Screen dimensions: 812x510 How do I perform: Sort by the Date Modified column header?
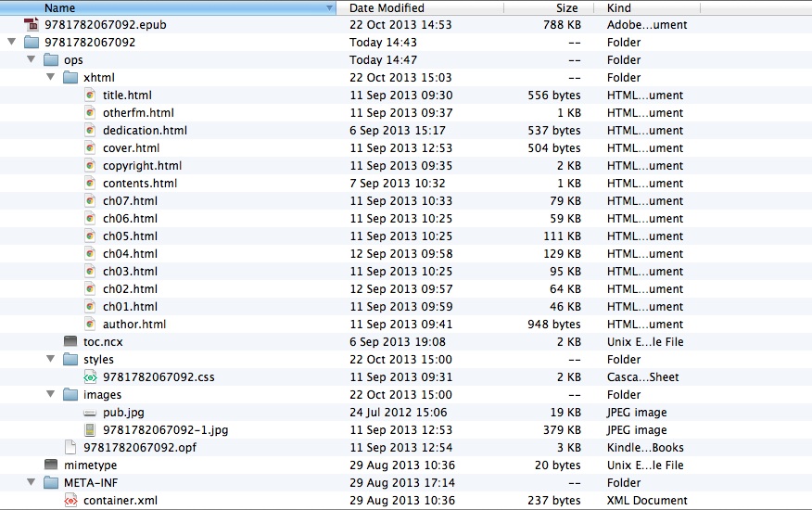(x=420, y=7)
